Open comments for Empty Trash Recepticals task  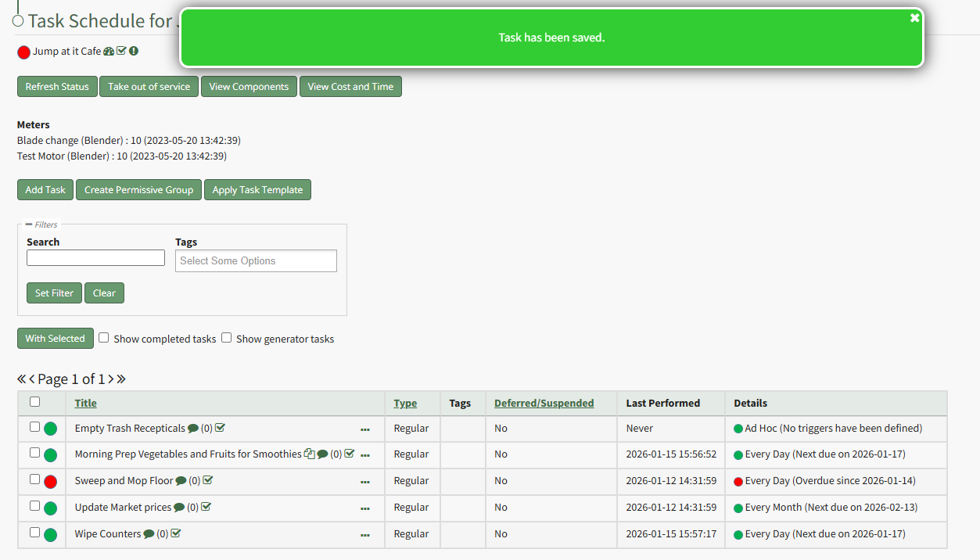point(193,429)
